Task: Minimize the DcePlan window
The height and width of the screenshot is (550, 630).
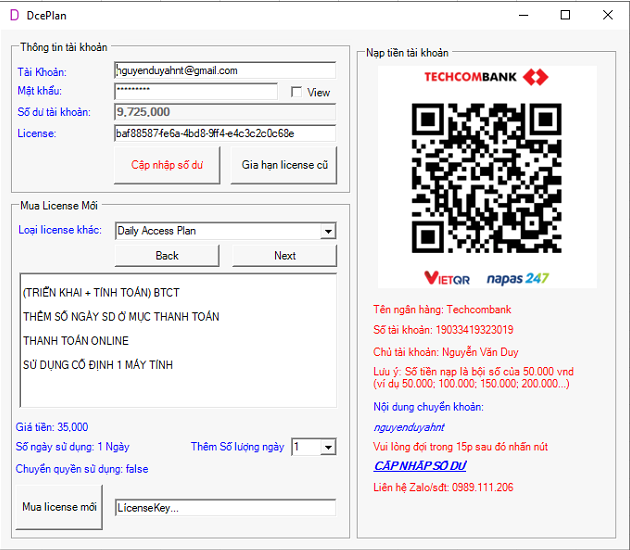Action: (524, 15)
